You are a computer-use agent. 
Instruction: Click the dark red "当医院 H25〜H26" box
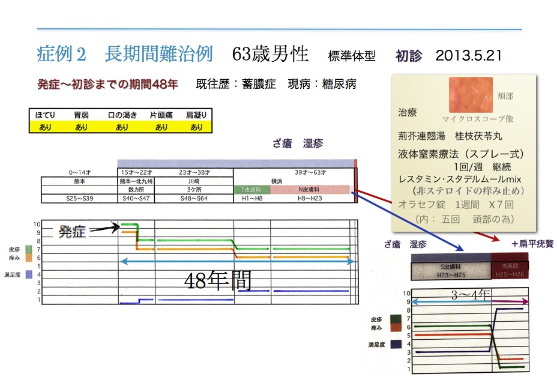[510, 271]
